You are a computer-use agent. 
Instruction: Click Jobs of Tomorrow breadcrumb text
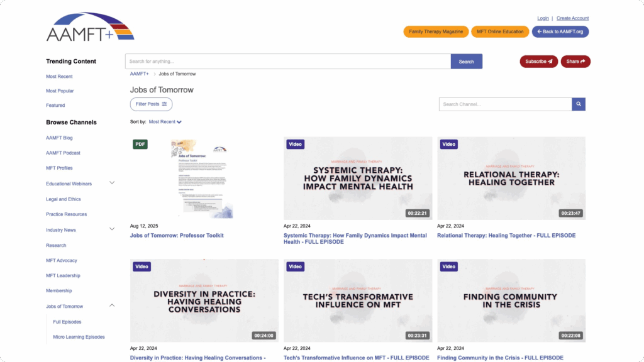coord(177,74)
